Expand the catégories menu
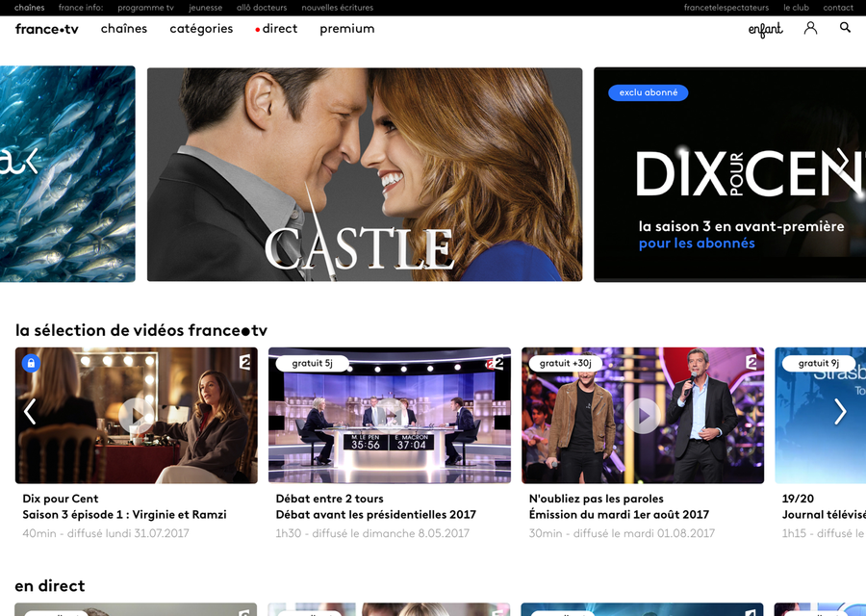866x616 pixels. tap(201, 29)
